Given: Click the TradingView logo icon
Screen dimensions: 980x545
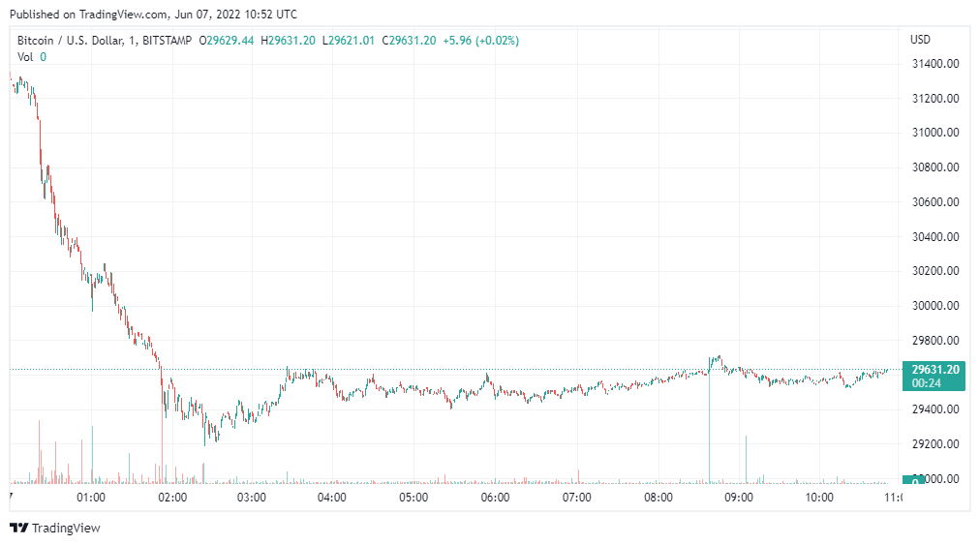Looking at the screenshot, I should (18, 528).
